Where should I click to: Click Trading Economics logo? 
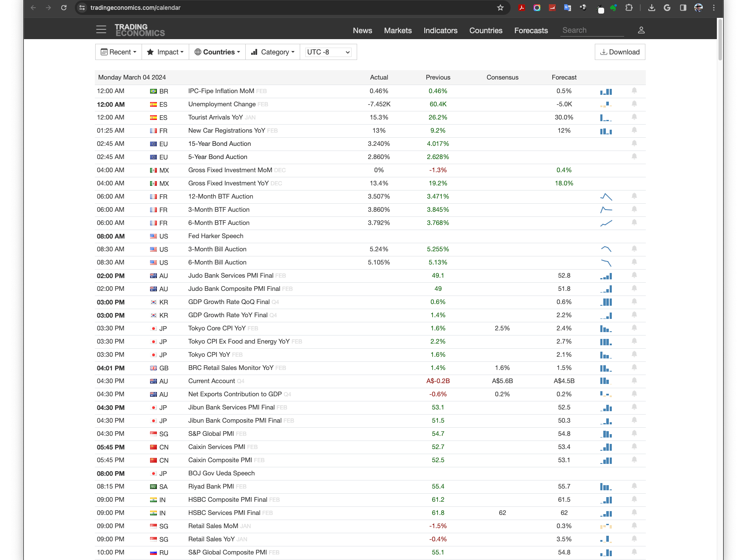point(139,30)
